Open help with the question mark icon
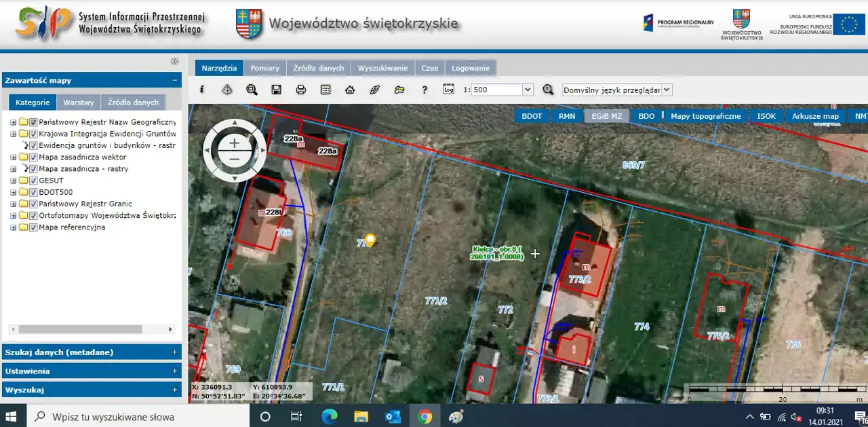Viewport: 868px width, 427px height. tap(425, 90)
